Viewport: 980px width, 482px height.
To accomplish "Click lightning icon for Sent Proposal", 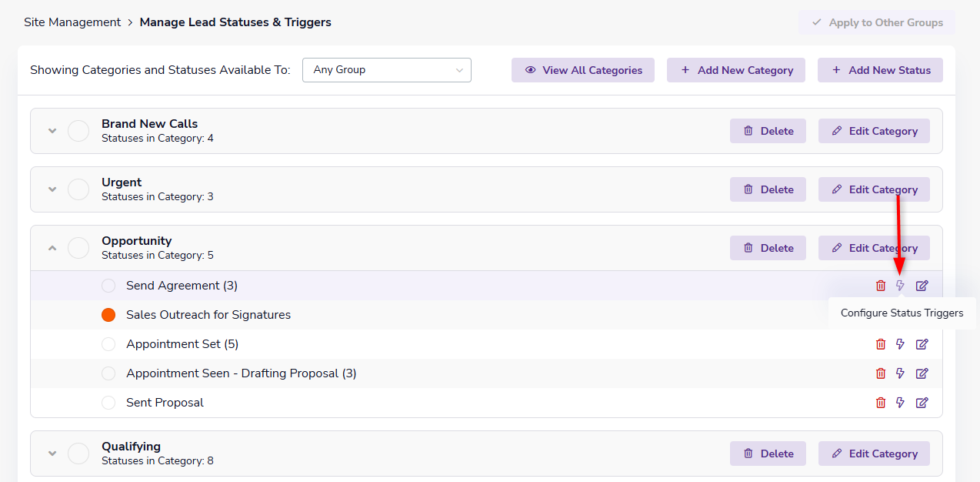I will (901, 403).
